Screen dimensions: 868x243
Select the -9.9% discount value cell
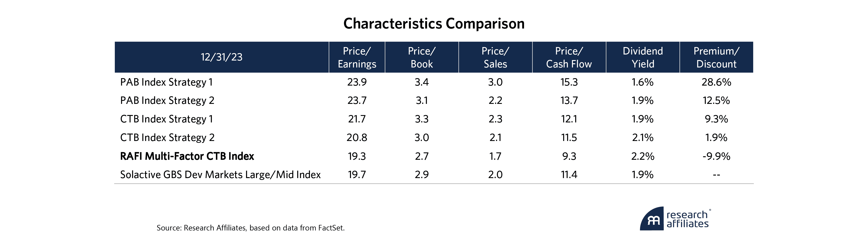click(716, 156)
